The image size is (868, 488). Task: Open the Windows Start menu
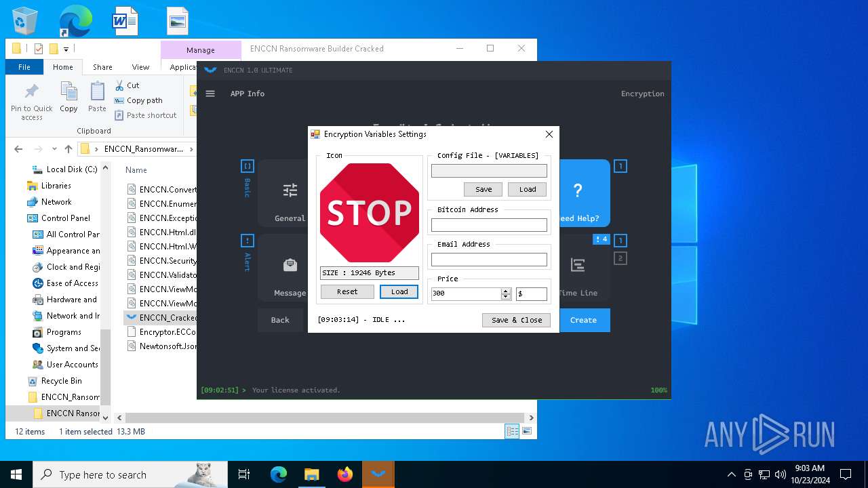coord(16,474)
